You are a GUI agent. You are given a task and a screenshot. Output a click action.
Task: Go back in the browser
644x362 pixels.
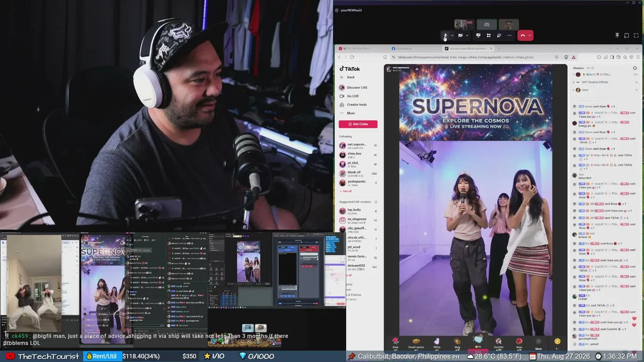(339, 57)
